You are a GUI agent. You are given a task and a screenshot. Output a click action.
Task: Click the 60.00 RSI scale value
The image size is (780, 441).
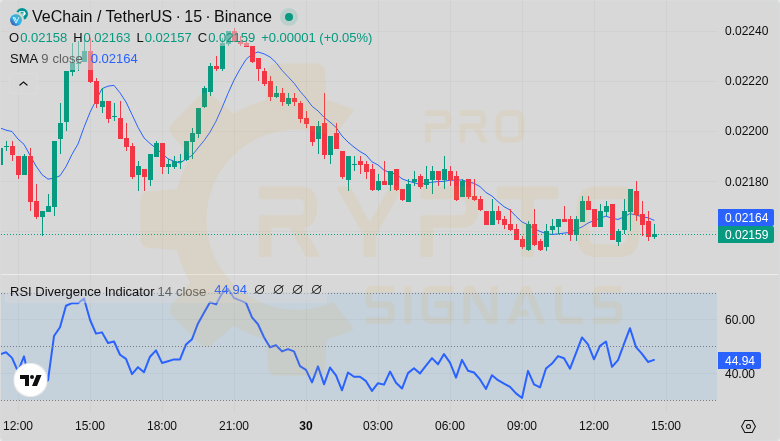tap(739, 320)
